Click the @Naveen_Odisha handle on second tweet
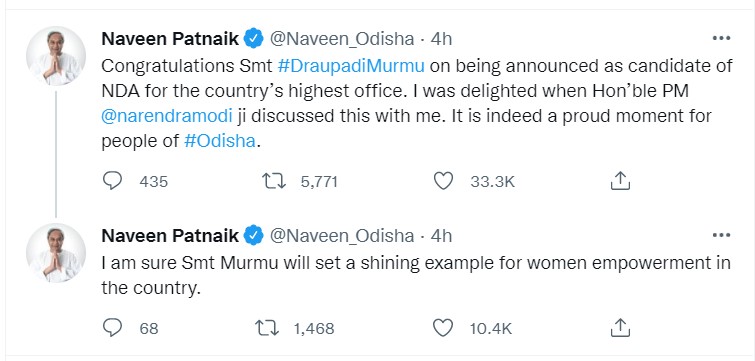 (x=341, y=236)
